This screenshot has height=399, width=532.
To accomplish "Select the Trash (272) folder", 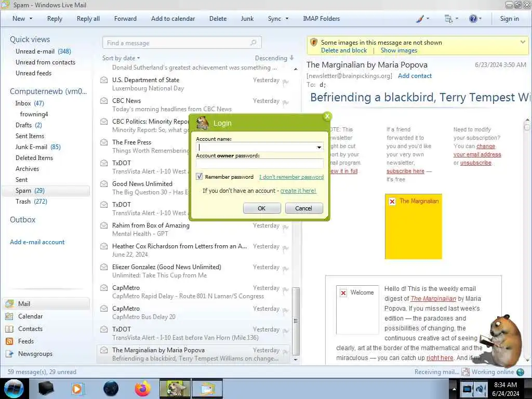I will coord(31,202).
